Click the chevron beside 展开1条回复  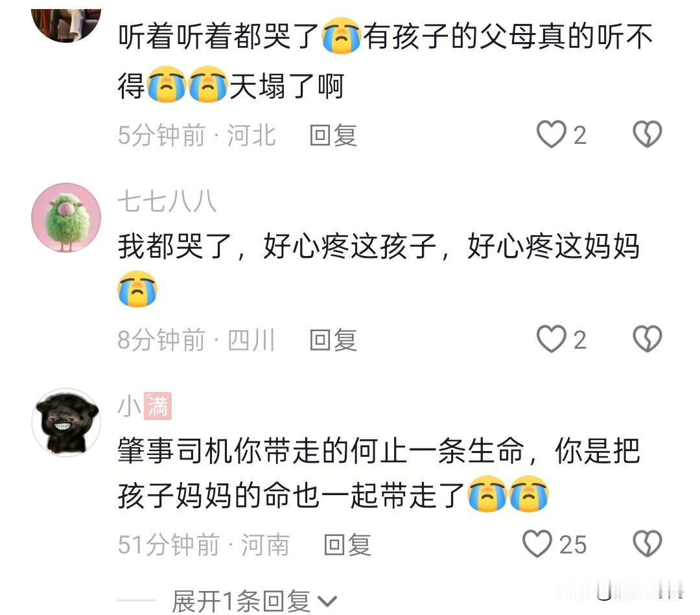pos(327,601)
